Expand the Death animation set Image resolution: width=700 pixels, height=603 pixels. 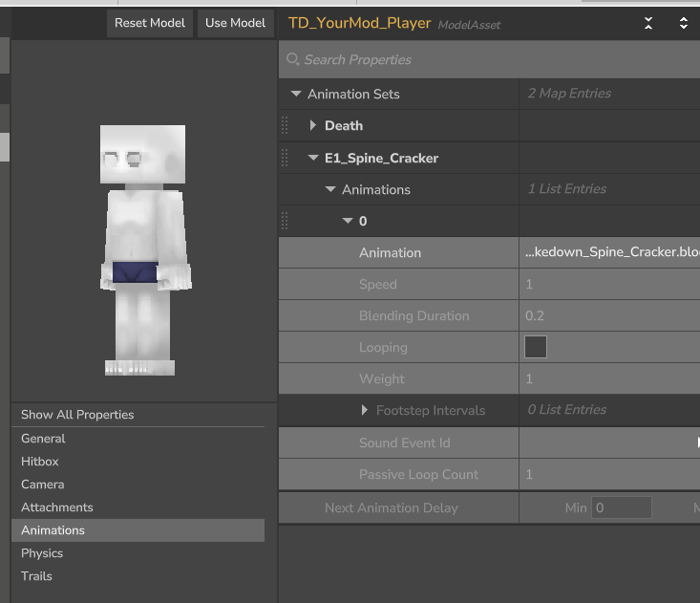(313, 125)
